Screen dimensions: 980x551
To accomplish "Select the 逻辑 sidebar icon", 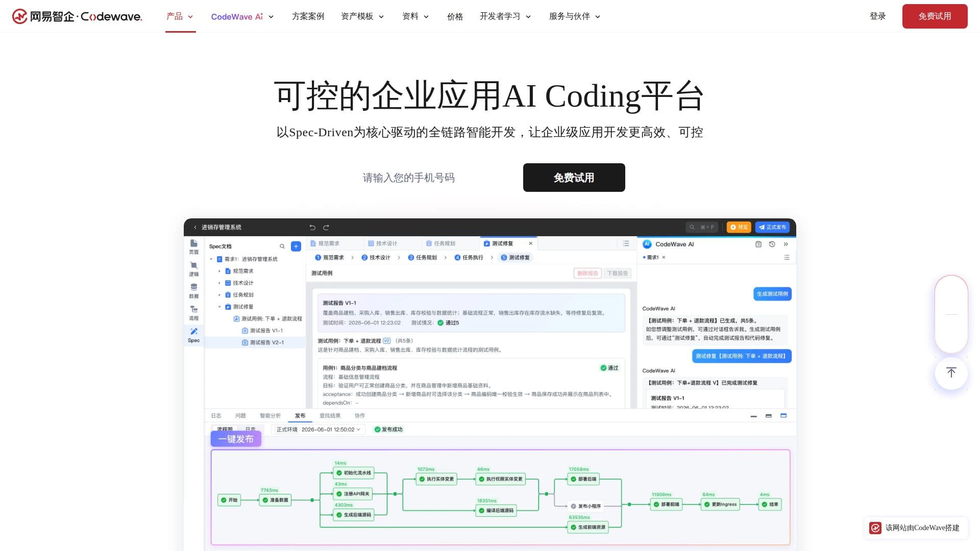I will tap(194, 269).
